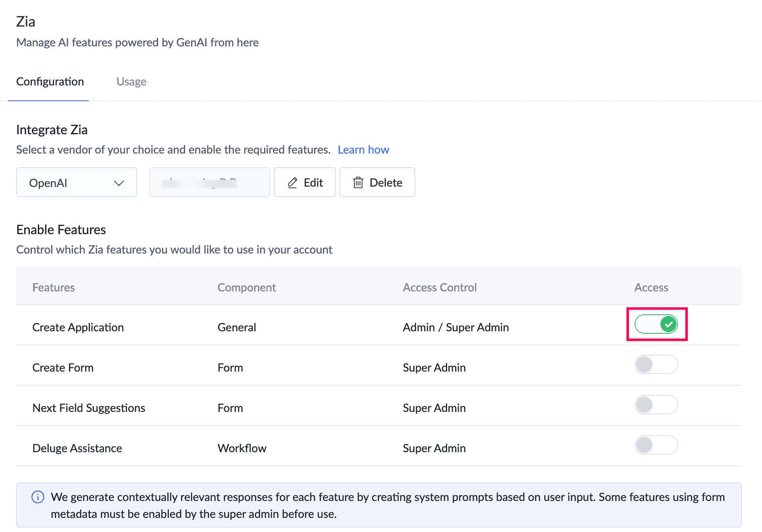This screenshot has width=762, height=532.
Task: Click the Component column header
Action: pos(247,287)
